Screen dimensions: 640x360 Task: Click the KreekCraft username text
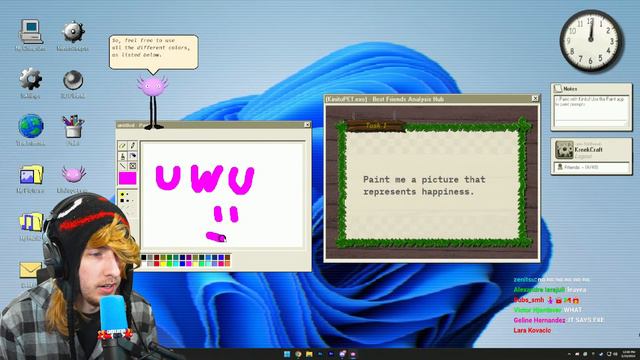(x=588, y=150)
